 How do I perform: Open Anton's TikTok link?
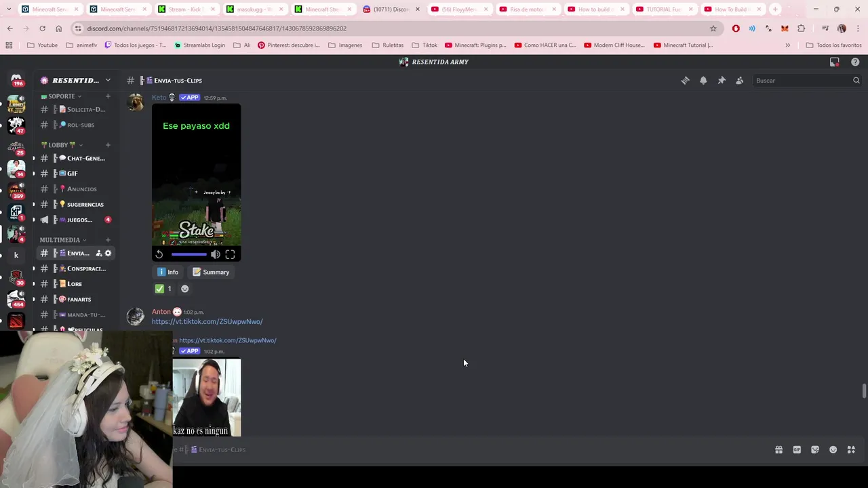coord(207,322)
